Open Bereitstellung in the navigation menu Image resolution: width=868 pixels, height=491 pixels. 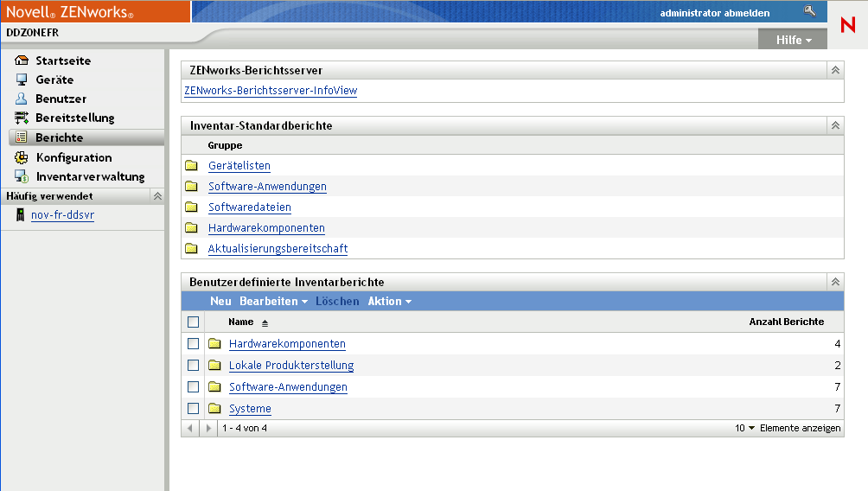click(x=74, y=118)
